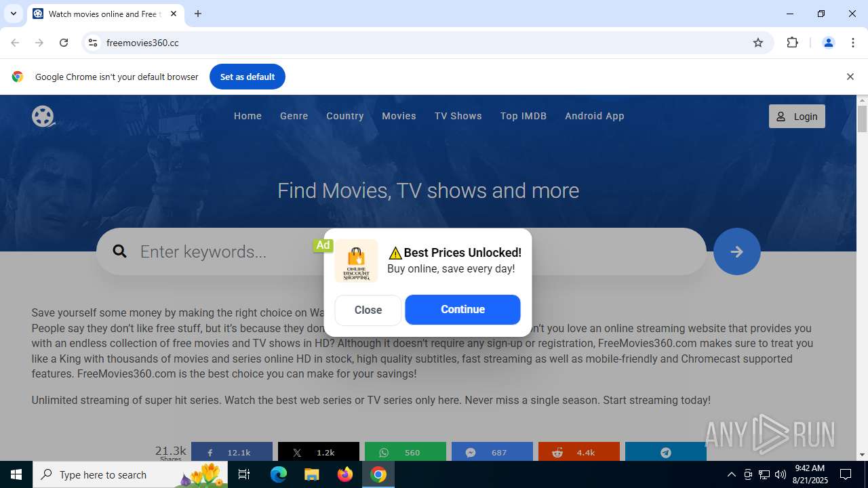Open the Top IMDB page

coord(524,116)
